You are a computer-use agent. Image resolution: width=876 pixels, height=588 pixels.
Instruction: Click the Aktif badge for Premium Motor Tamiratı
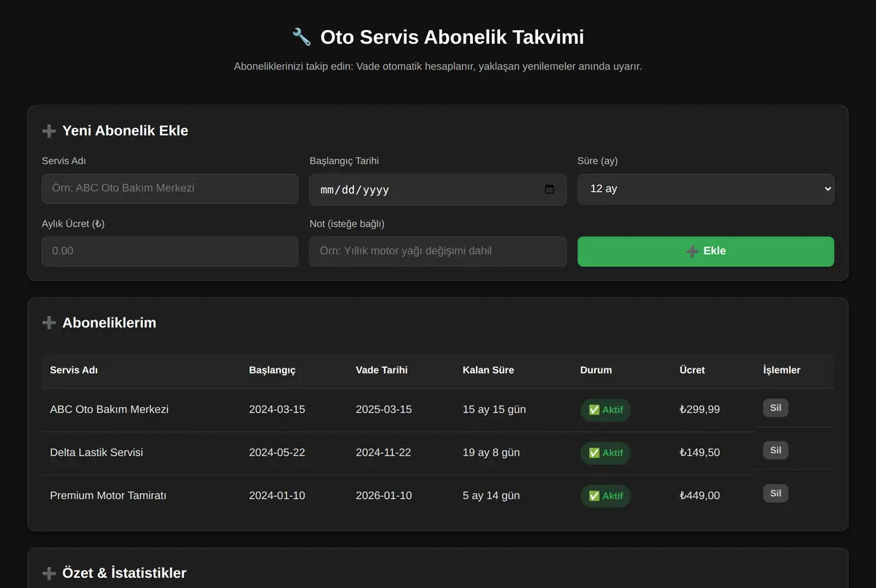(605, 496)
